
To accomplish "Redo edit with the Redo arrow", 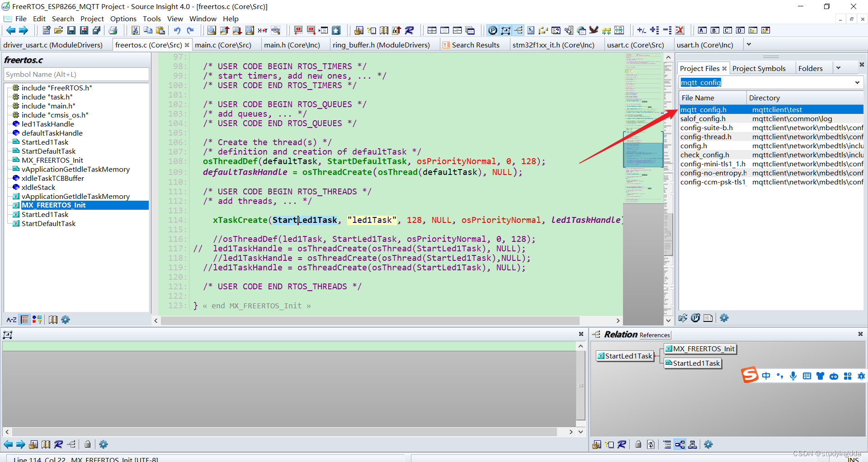I will pos(190,30).
